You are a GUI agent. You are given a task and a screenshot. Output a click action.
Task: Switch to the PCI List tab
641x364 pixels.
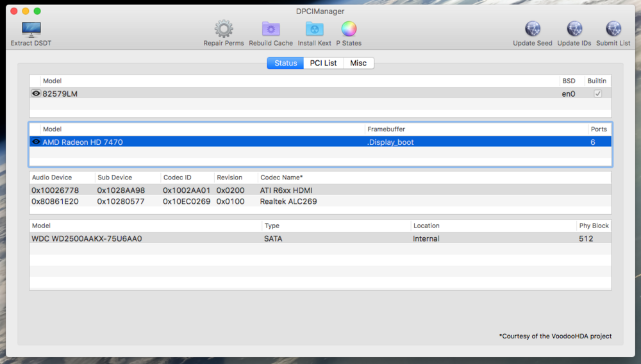[x=323, y=63]
